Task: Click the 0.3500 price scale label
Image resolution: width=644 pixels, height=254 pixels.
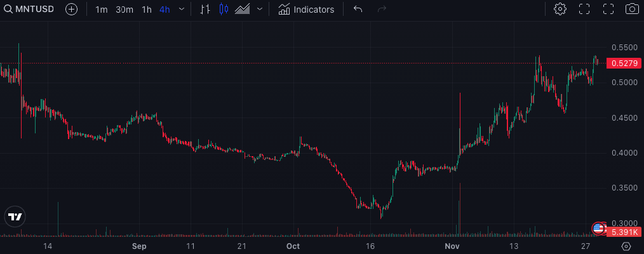Action: pyautogui.click(x=624, y=188)
